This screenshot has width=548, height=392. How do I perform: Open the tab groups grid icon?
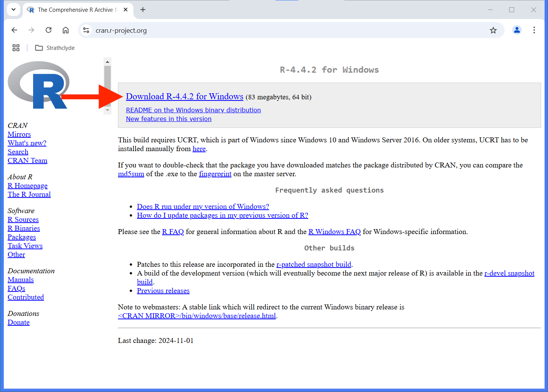pyautogui.click(x=16, y=48)
